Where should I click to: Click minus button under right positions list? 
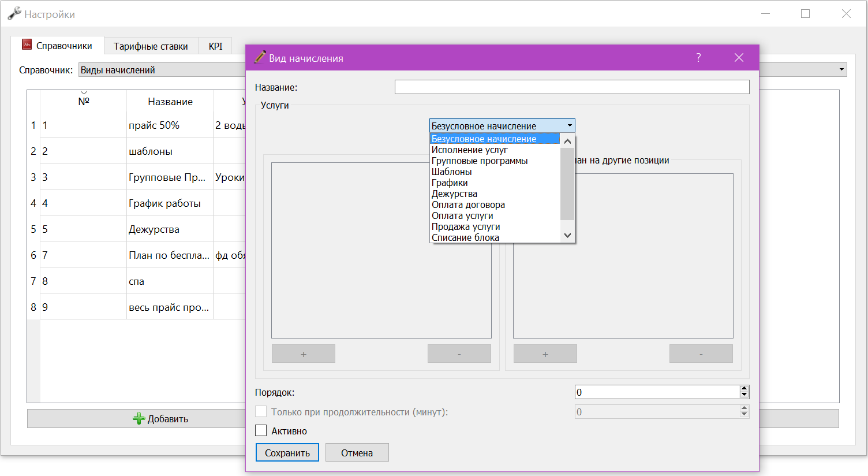pyautogui.click(x=701, y=354)
